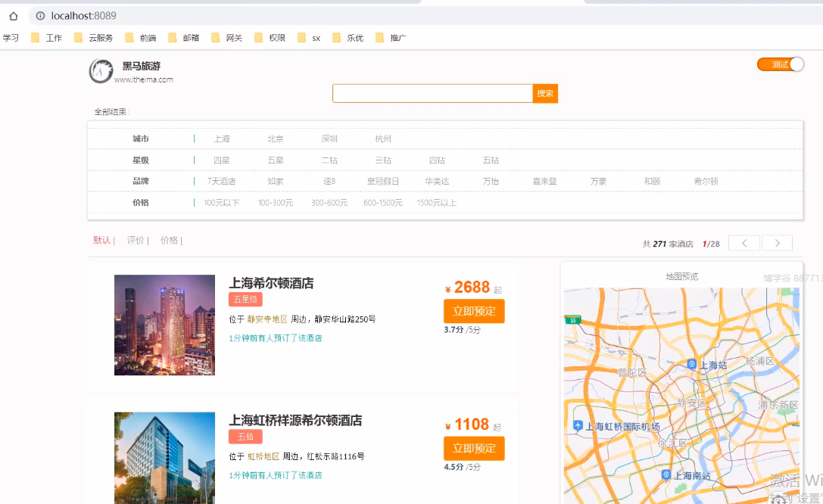The height and width of the screenshot is (504, 823).
Task: Book 上海希尔顿酒店 with 立即预定
Action: coord(474,311)
